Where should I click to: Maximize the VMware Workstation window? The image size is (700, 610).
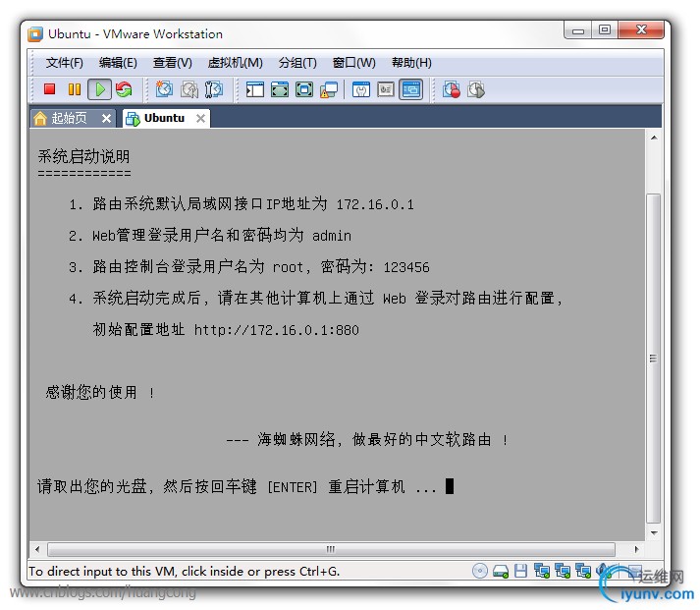(x=605, y=30)
